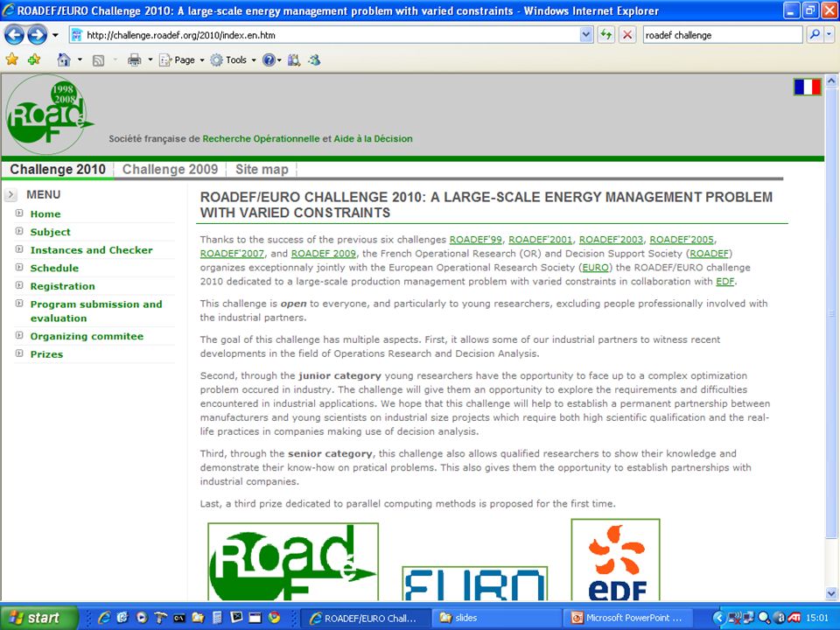Go forward with the Forward arrow
This screenshot has width=840, height=630.
[37, 35]
